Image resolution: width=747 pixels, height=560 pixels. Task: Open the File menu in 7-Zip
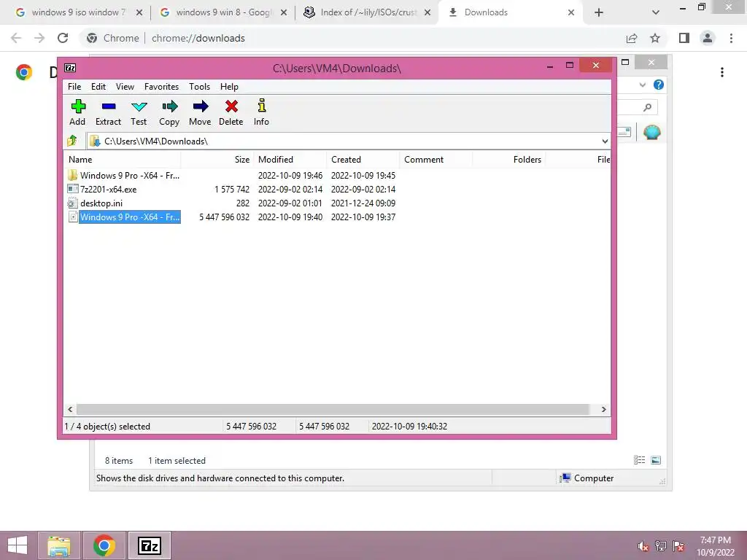tap(74, 86)
